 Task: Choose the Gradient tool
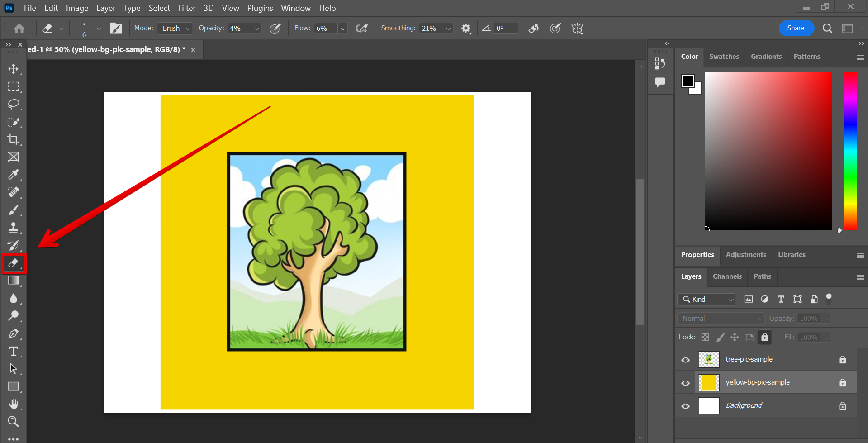[x=14, y=281]
